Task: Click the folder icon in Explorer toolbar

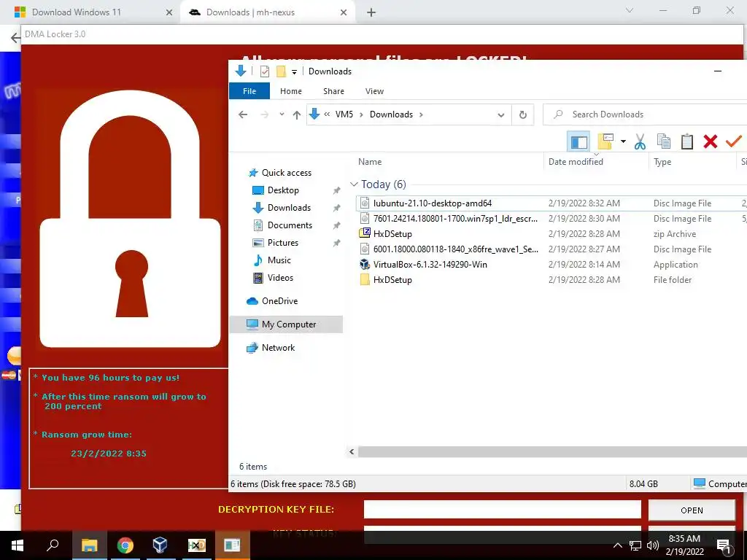Action: 605,141
